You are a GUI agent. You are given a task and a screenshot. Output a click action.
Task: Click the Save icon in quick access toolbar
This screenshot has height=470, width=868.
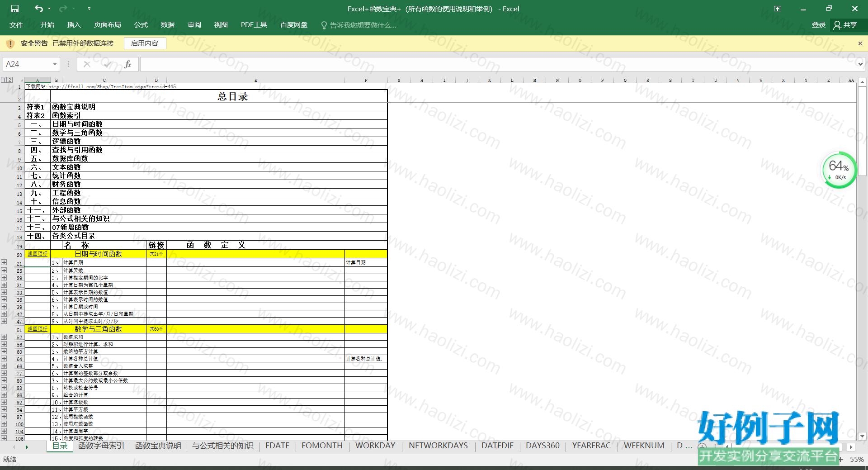click(15, 9)
